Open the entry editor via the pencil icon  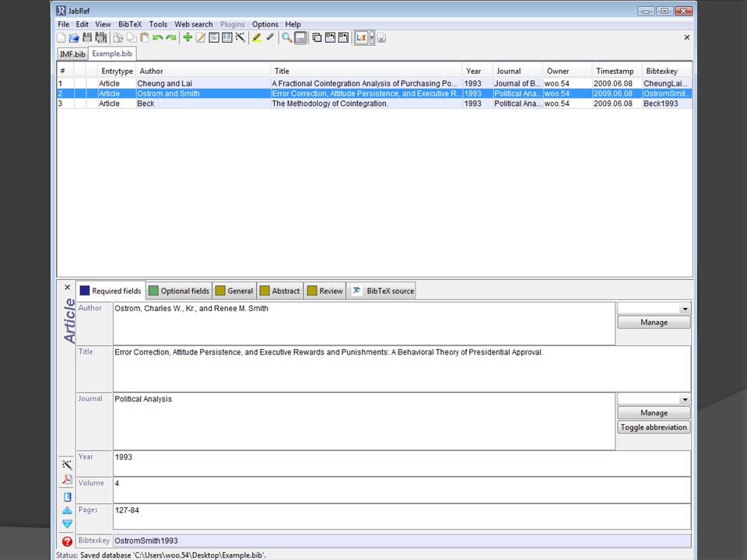[201, 37]
